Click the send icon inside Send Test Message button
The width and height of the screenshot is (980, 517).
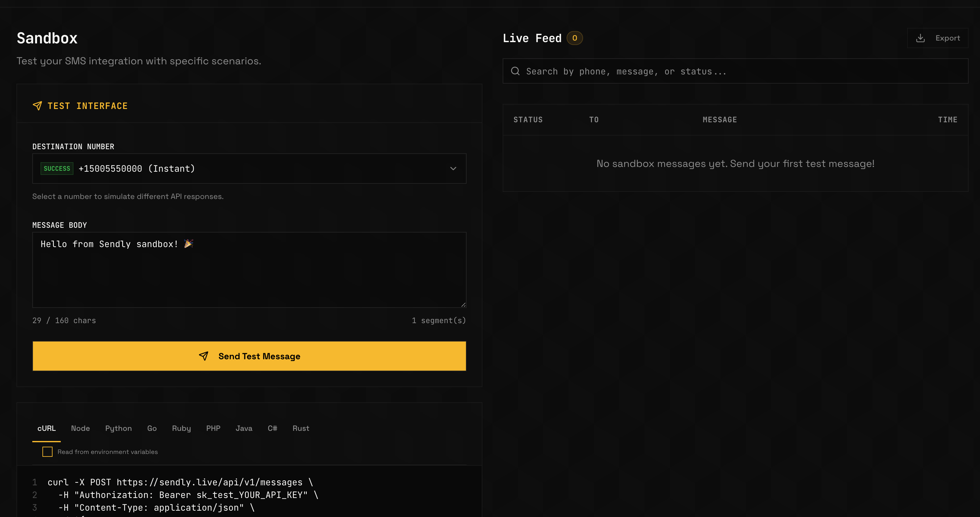[204, 356]
